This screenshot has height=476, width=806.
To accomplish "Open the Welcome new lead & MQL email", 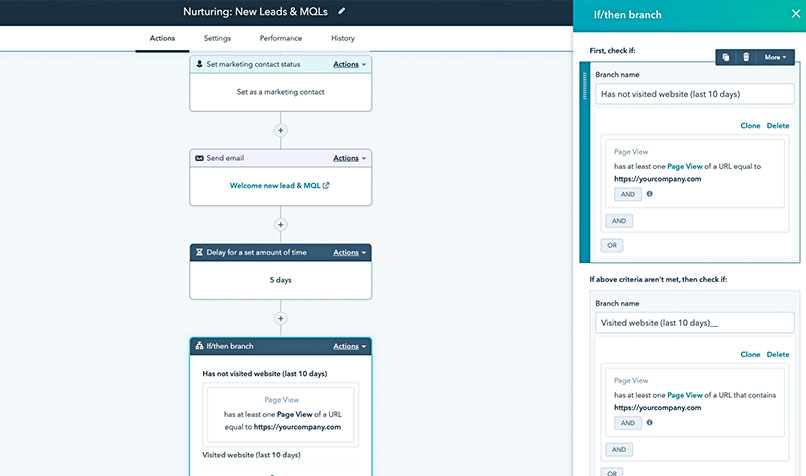I will tap(275, 186).
